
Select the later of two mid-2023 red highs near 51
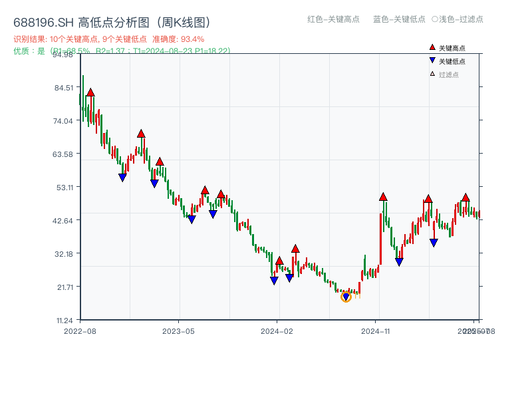221,194
